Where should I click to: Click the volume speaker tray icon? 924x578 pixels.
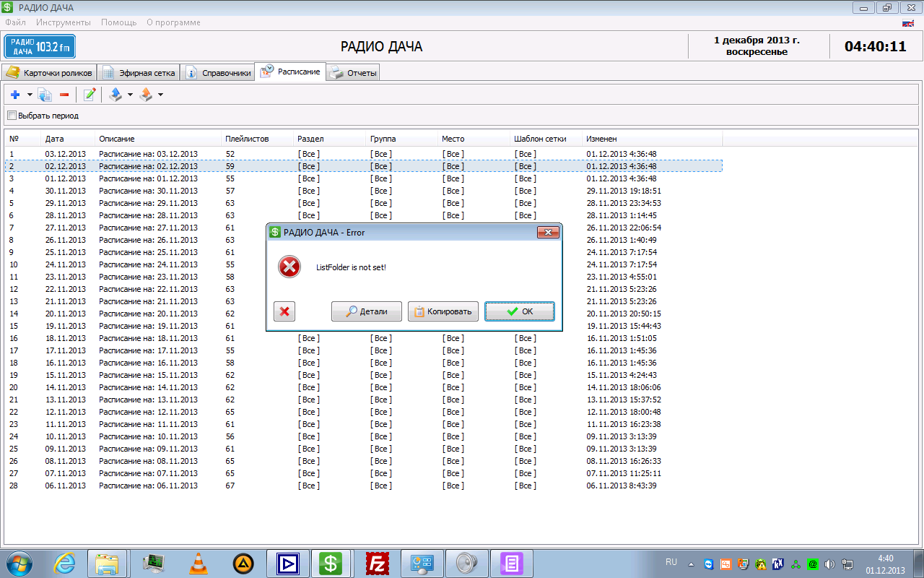(829, 564)
